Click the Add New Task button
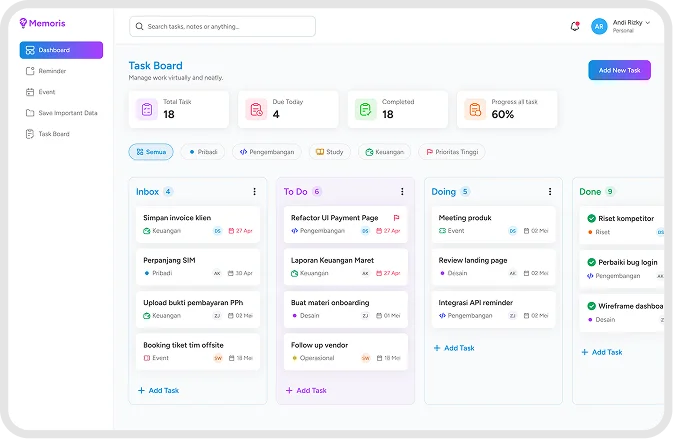The image size is (673, 439). coord(619,70)
